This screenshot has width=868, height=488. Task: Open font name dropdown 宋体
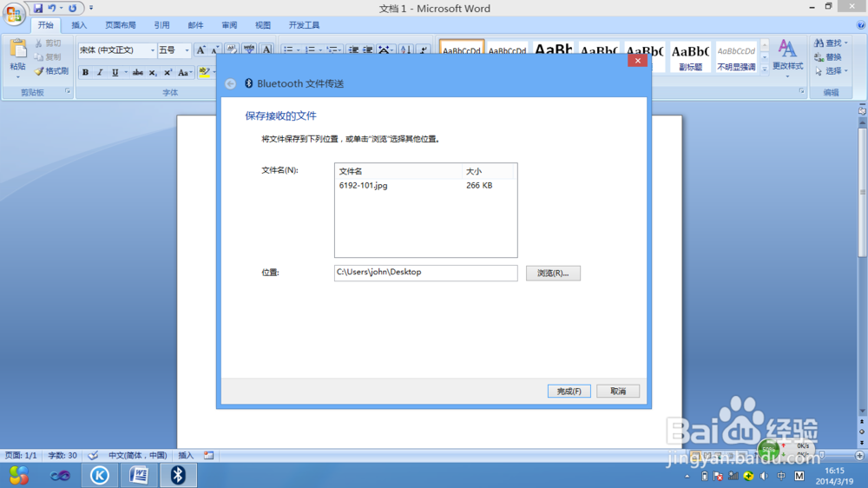coord(152,50)
